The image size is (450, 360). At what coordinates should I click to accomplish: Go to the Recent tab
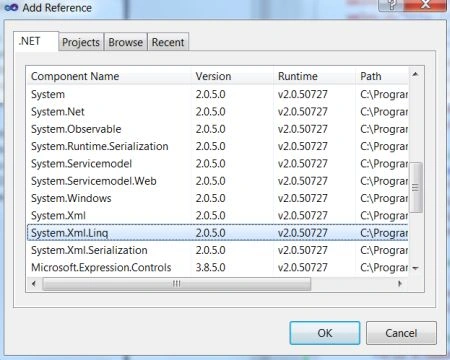point(168,42)
